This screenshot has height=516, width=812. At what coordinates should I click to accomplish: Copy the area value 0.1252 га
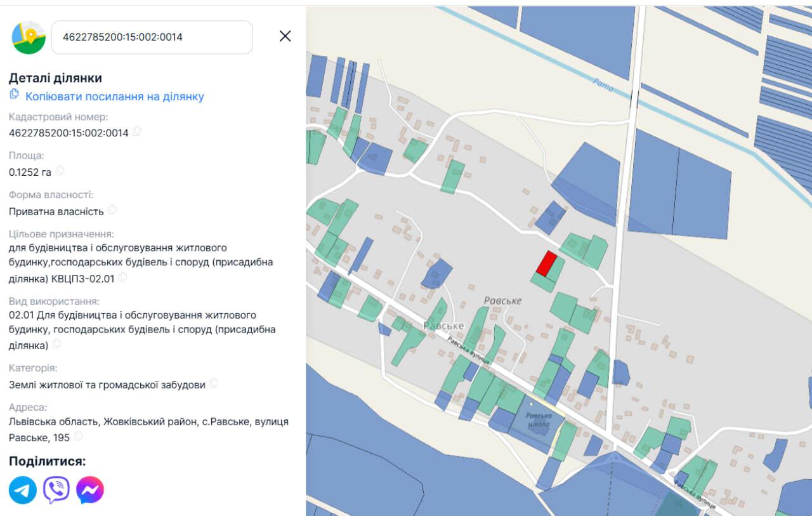coord(60,171)
